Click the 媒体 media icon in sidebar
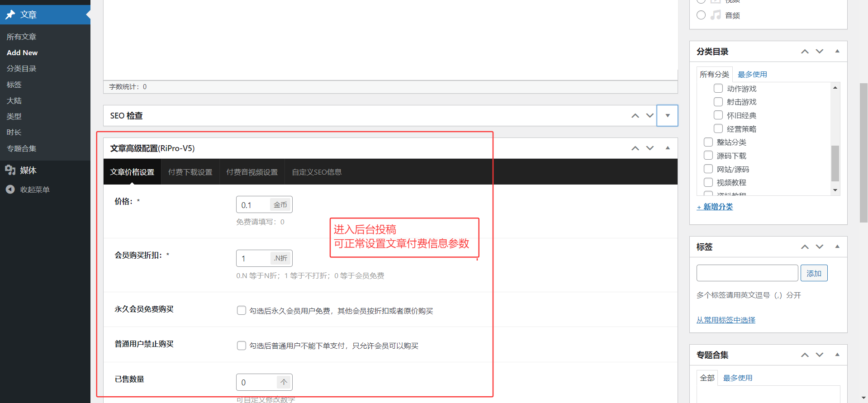This screenshot has width=868, height=403. pyautogui.click(x=10, y=170)
